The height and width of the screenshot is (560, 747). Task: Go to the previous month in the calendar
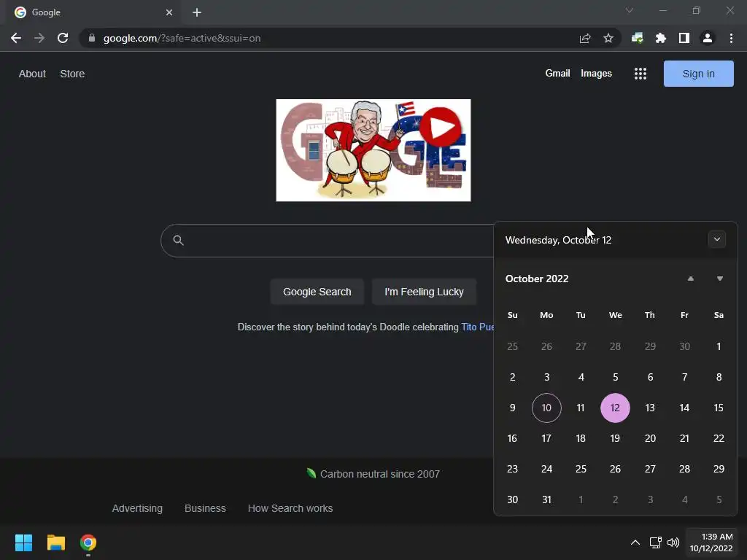pos(690,279)
